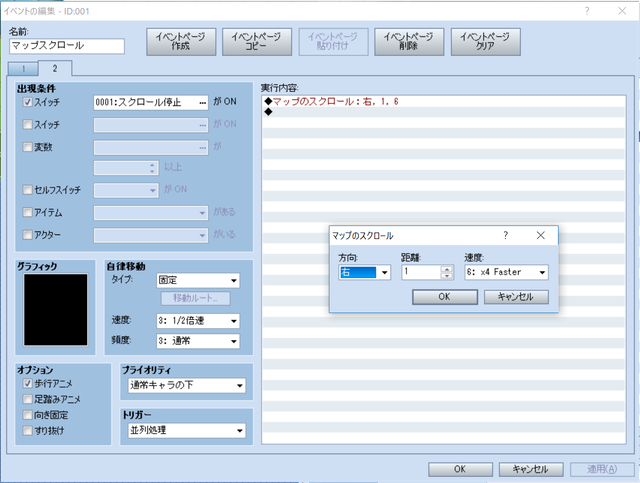This screenshot has height=483, width=640.
Task: Click the help icon in マップのスクロール dialog
Action: [506, 235]
